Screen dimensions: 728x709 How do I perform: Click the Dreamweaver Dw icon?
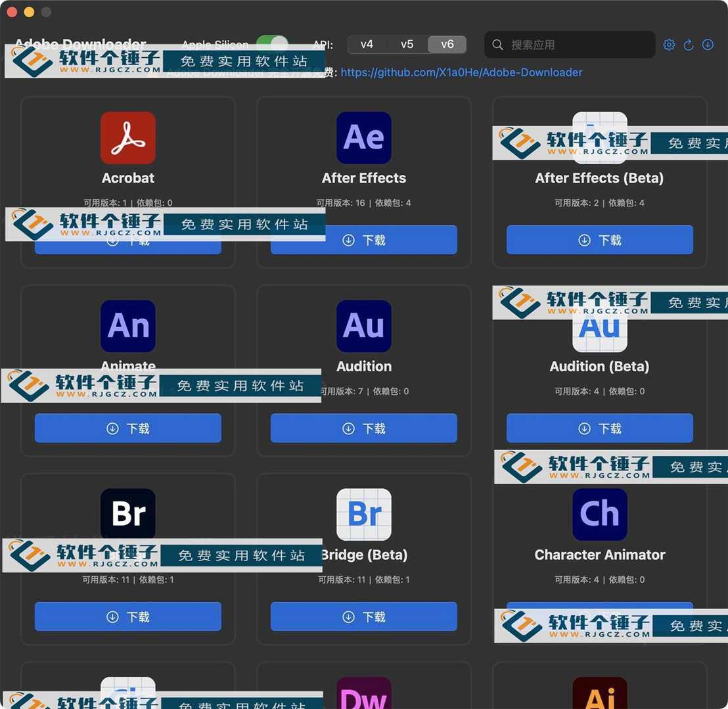(364, 693)
